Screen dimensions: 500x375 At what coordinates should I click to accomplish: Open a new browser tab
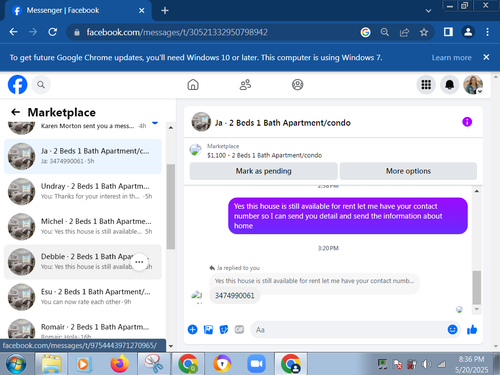tap(165, 11)
